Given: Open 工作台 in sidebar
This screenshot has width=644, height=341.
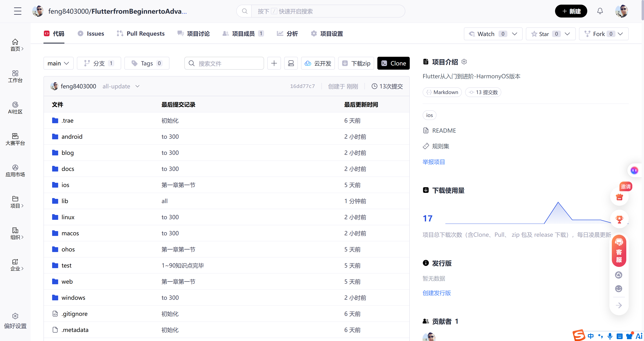Looking at the screenshot, I should tap(15, 76).
